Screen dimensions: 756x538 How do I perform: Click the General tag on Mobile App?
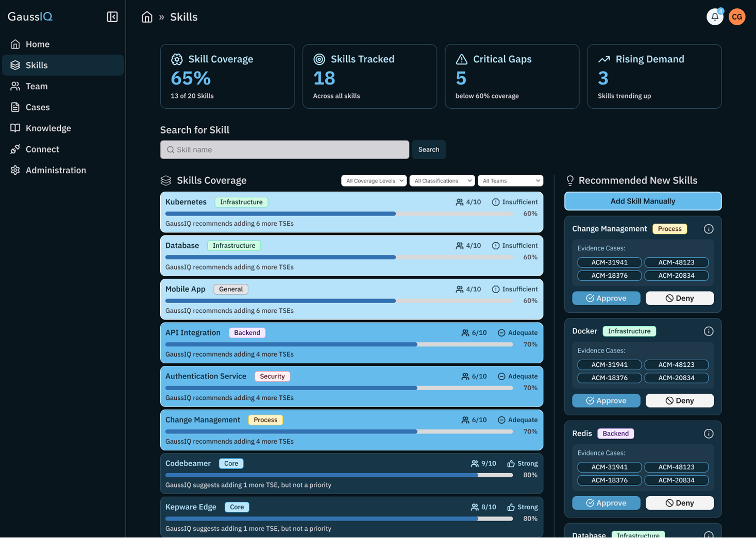(231, 290)
